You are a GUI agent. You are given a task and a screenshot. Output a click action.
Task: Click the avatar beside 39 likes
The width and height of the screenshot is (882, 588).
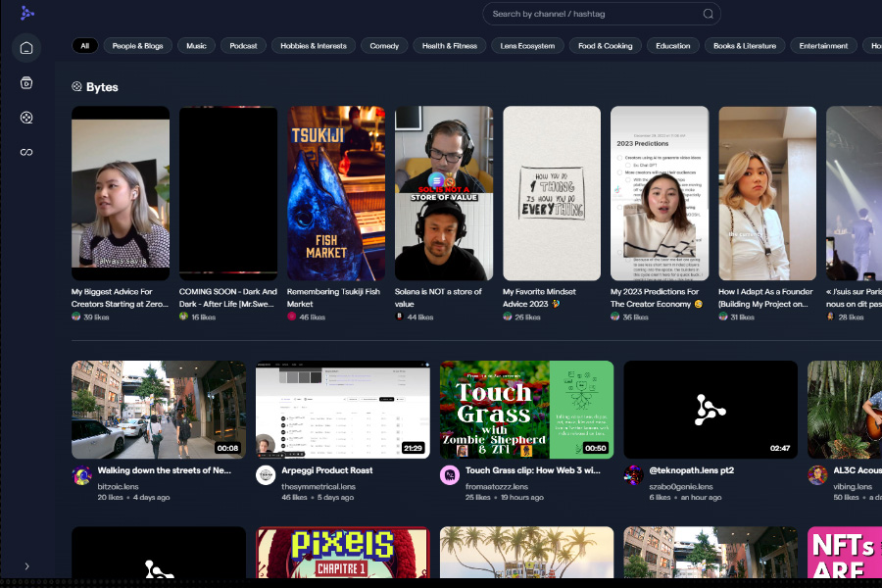75,317
